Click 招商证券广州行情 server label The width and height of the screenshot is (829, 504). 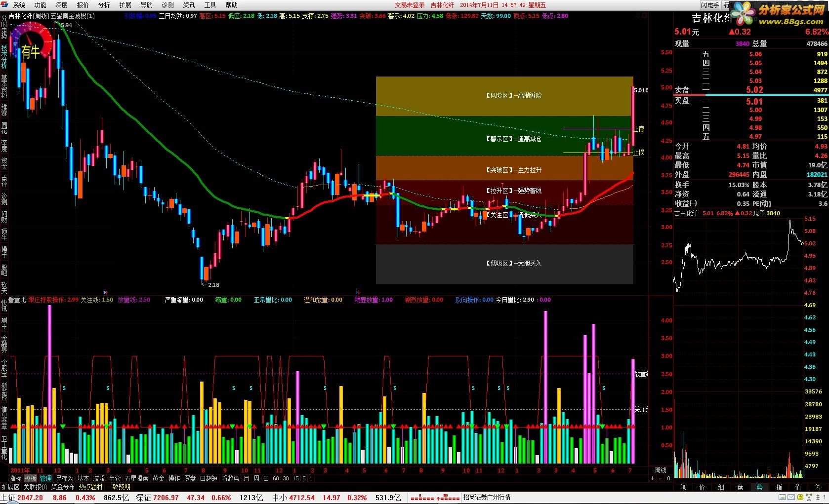(x=487, y=498)
